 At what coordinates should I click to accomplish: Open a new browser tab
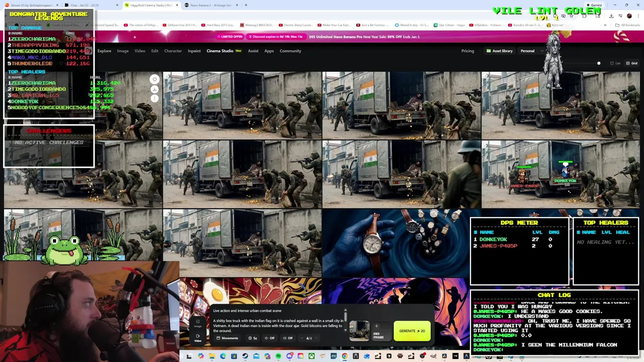point(246,5)
